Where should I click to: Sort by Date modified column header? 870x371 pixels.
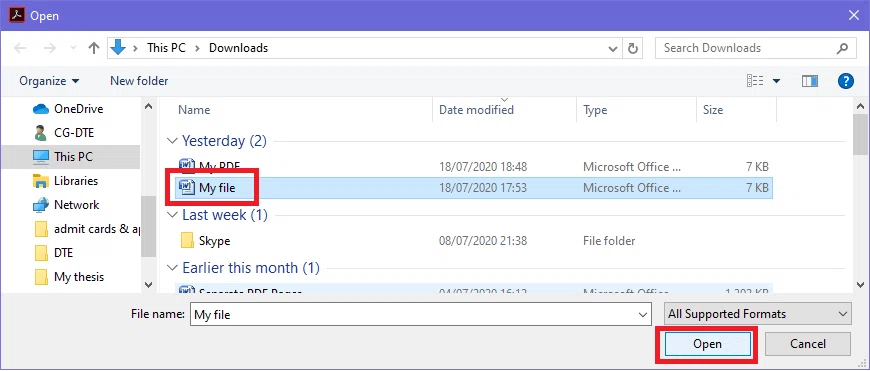click(476, 110)
